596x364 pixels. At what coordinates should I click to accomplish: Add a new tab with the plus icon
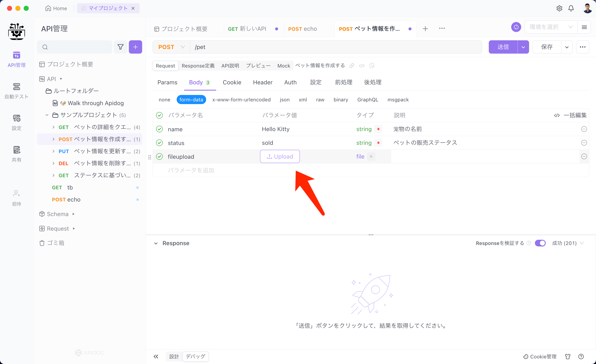[x=425, y=28]
